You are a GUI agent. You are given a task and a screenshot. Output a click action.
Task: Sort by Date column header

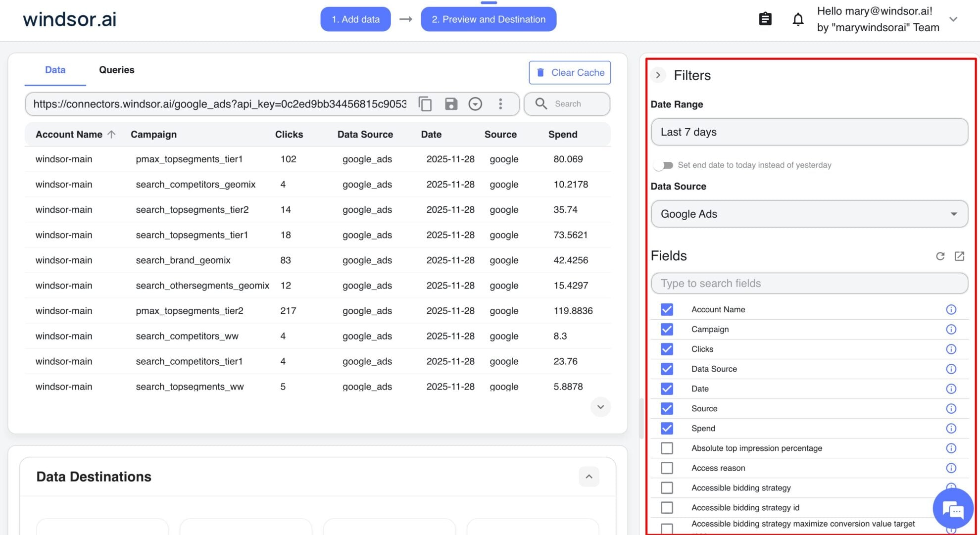coord(431,134)
